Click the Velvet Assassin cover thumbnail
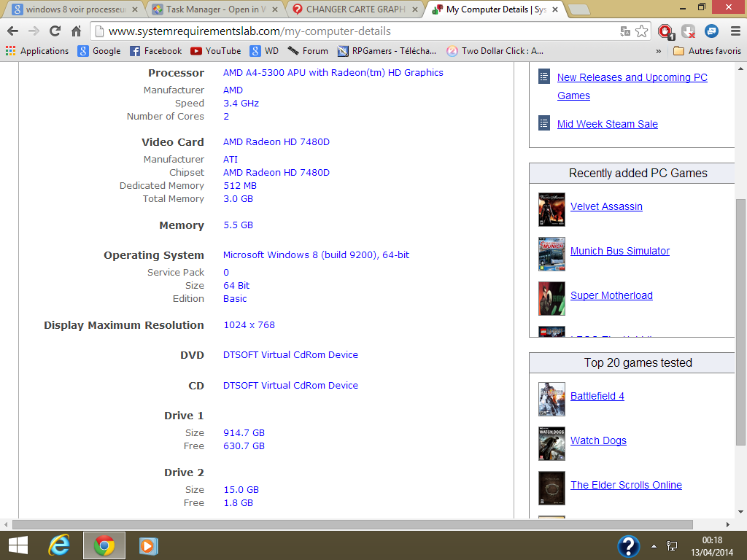747x560 pixels. tap(551, 209)
